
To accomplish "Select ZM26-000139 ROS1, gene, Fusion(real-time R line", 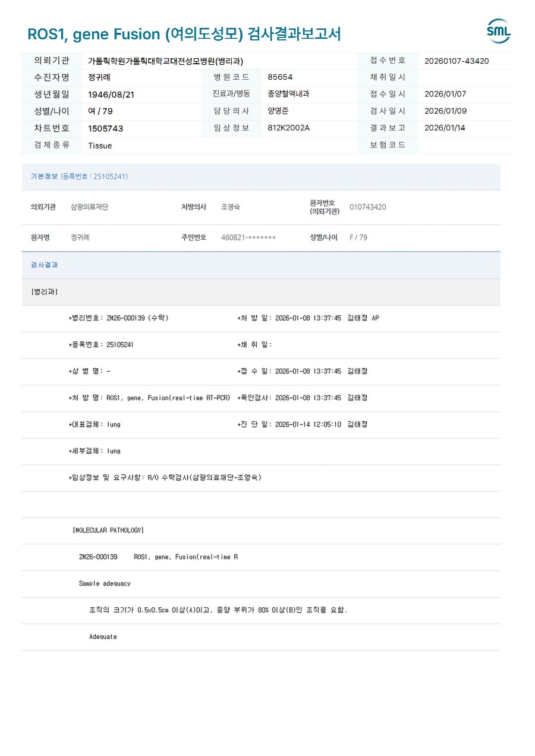I will 158,557.
